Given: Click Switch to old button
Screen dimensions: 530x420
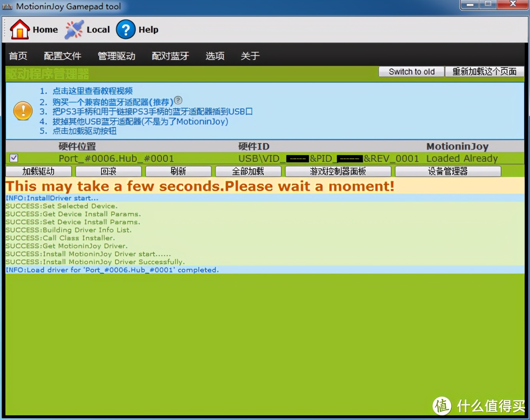Looking at the screenshot, I should 411,71.
